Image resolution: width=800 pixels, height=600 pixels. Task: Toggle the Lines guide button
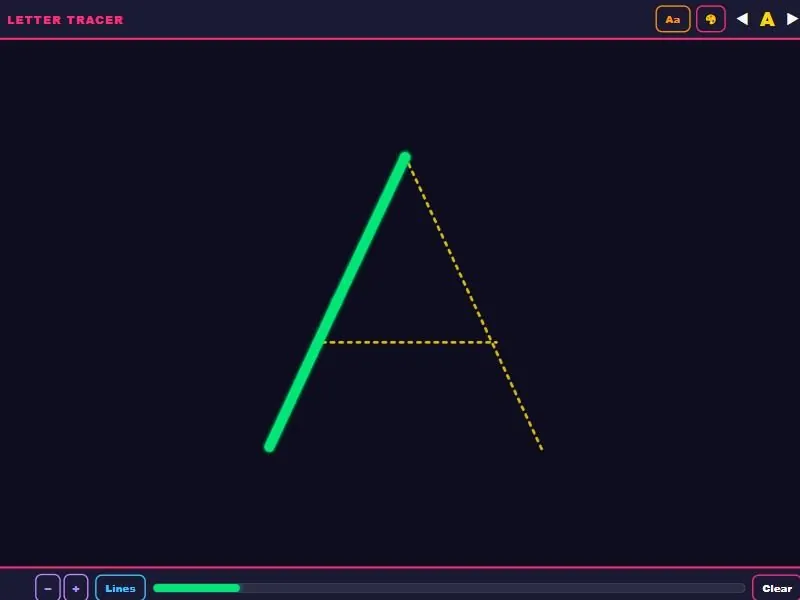coord(120,588)
